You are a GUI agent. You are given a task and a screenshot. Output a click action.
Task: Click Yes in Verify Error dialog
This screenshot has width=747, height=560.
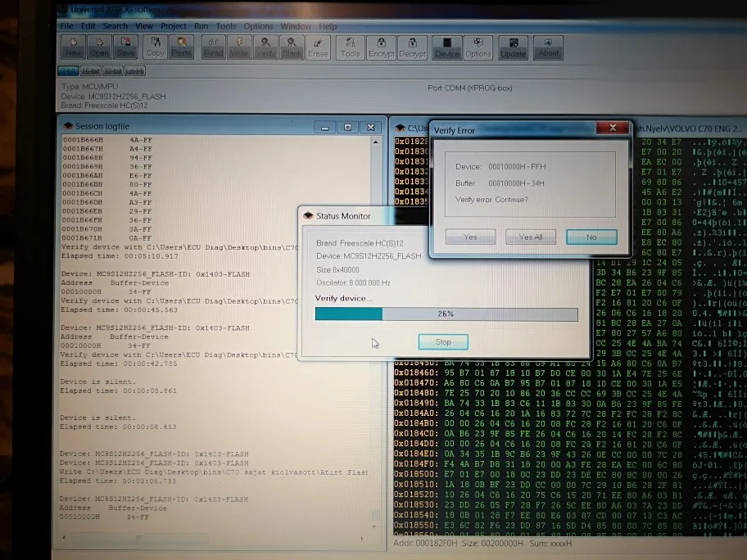(470, 237)
